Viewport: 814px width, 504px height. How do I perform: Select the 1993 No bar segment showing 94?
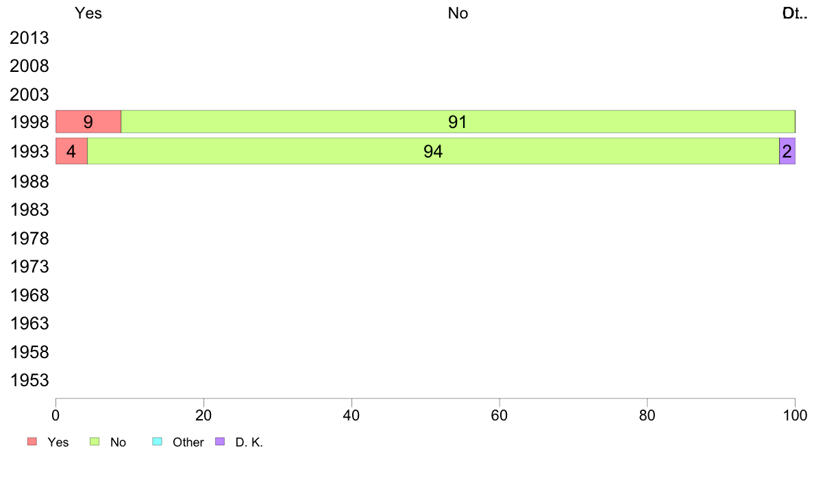[x=434, y=151]
